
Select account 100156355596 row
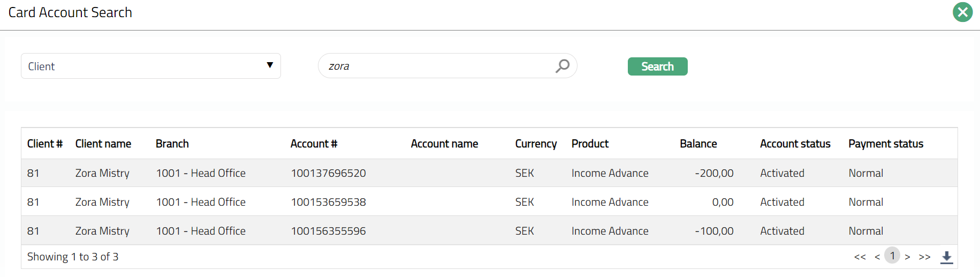coord(328,231)
